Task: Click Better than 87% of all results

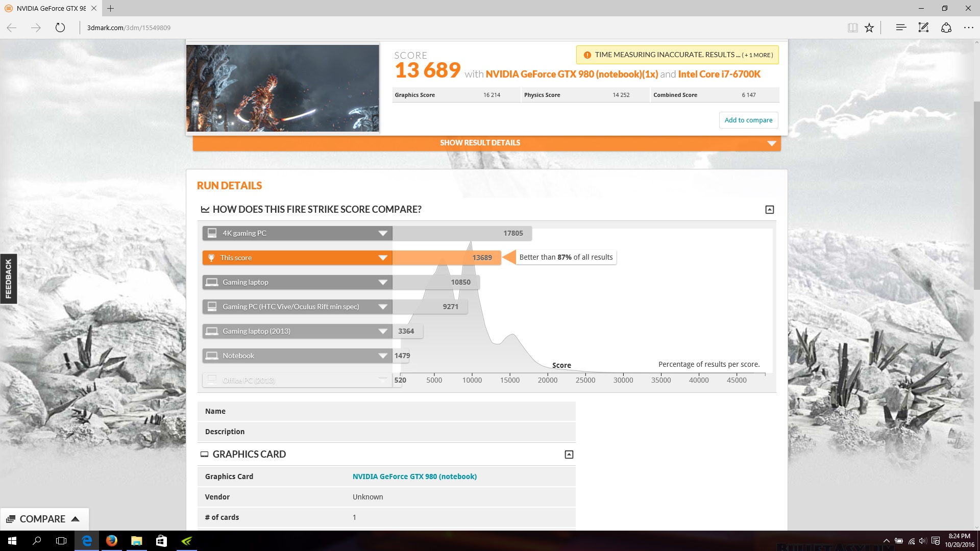Action: coord(566,257)
